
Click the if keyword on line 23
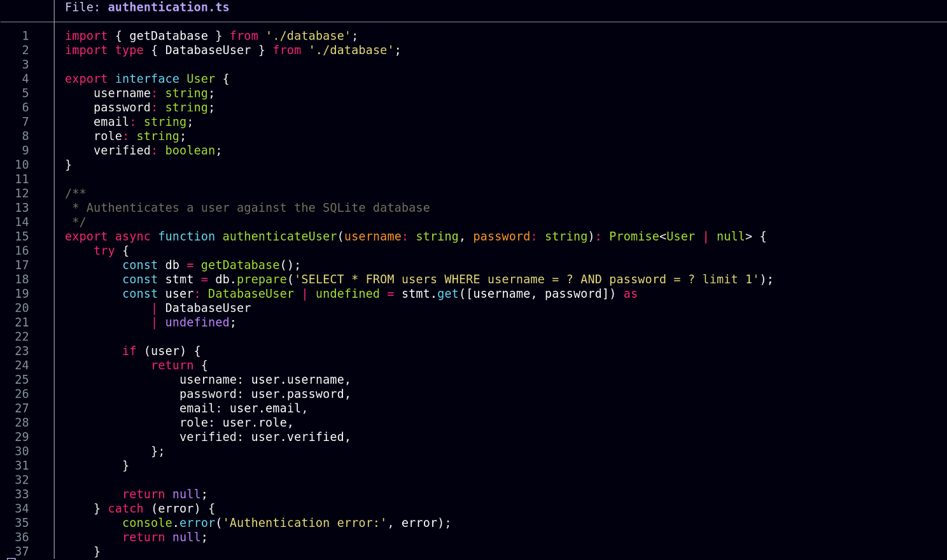129,351
